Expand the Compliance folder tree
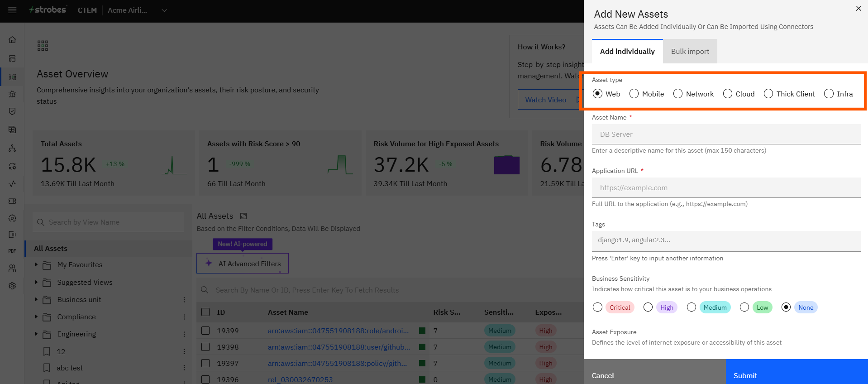This screenshot has height=384, width=868. (36, 317)
